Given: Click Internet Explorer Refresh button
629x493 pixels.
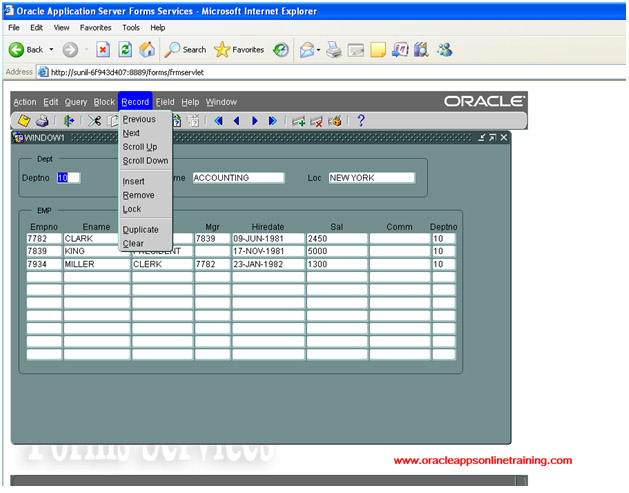Looking at the screenshot, I should pyautogui.click(x=125, y=49).
